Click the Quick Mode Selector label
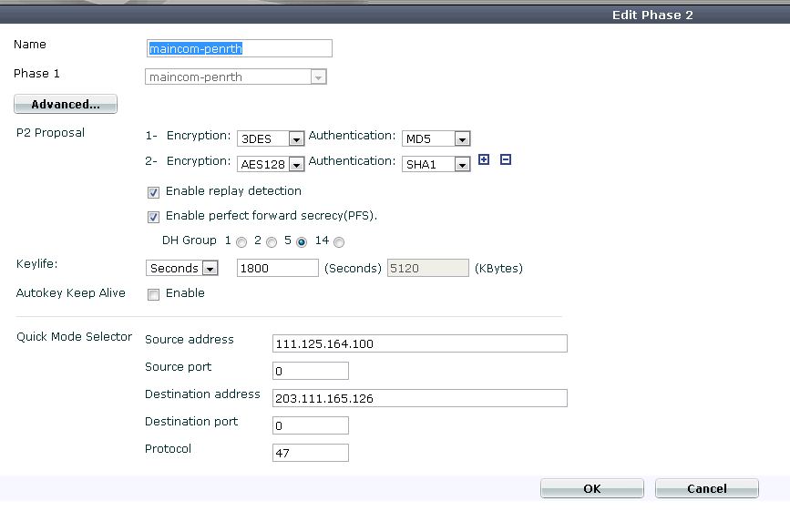Viewport: 790px width, 532px height. (x=74, y=336)
